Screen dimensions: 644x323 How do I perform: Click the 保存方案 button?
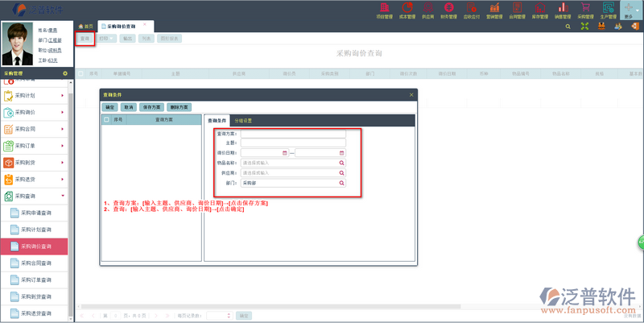click(x=151, y=107)
